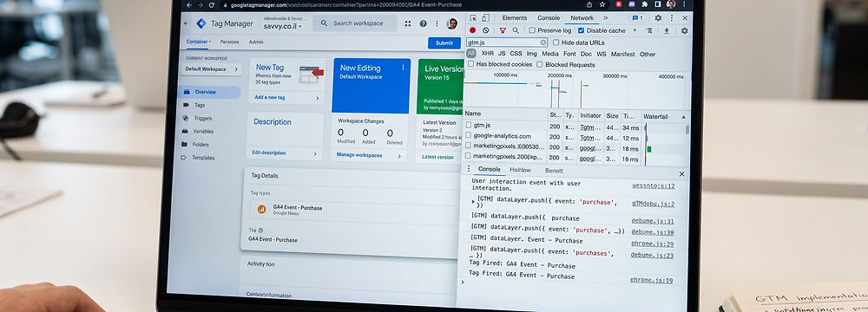This screenshot has width=868, height=312.
Task: Expand more DevTools tabs via the double-chevron
Action: [606, 17]
